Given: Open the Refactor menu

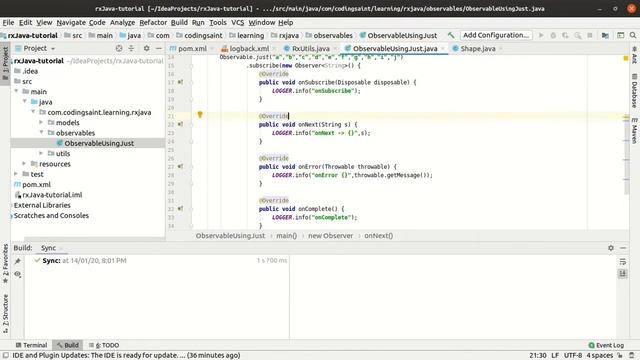Looking at the screenshot, I should coord(153,22).
